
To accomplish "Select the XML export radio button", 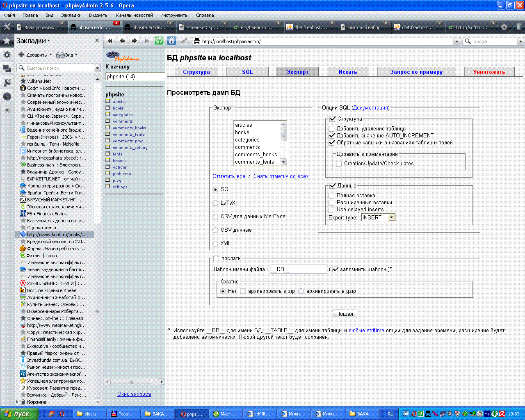I will tap(215, 244).
